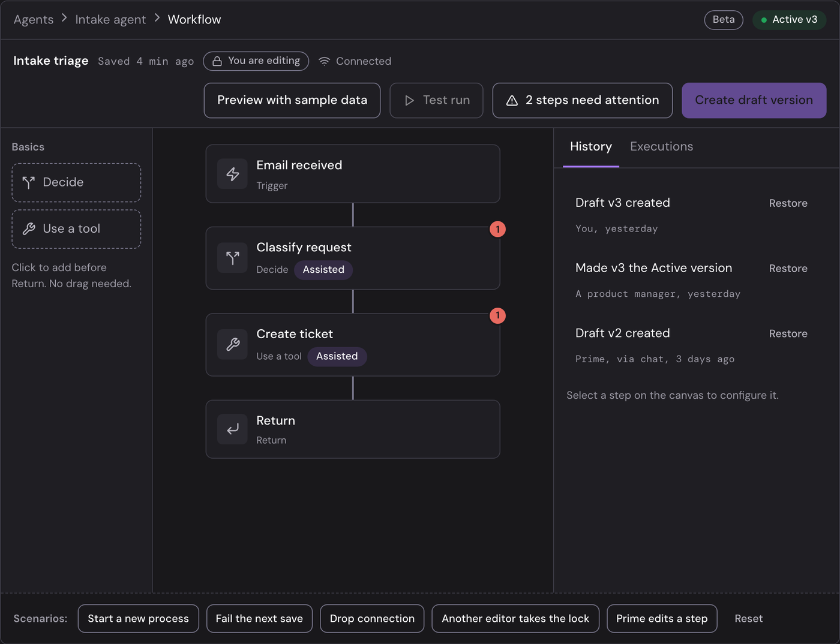Image resolution: width=840 pixels, height=644 pixels.
Task: Click Preview with sample data button
Action: pos(292,100)
